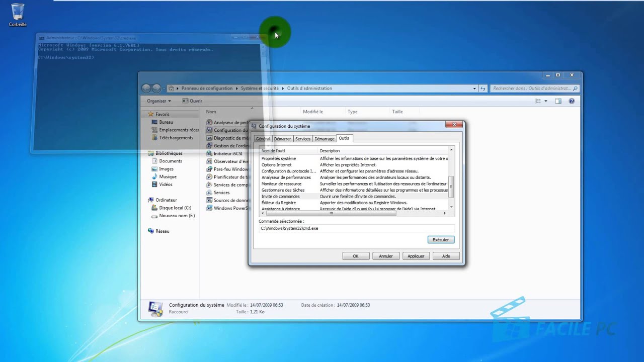Click Ouvrir in the Explorer toolbar
Screen dimensions: 644x362
(192, 101)
